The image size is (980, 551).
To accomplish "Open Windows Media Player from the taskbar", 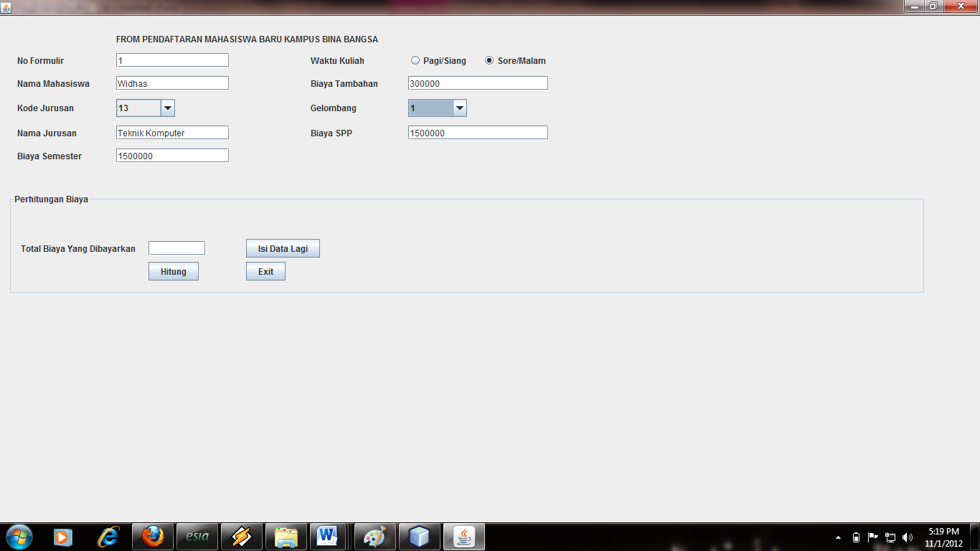I will pyautogui.click(x=62, y=536).
